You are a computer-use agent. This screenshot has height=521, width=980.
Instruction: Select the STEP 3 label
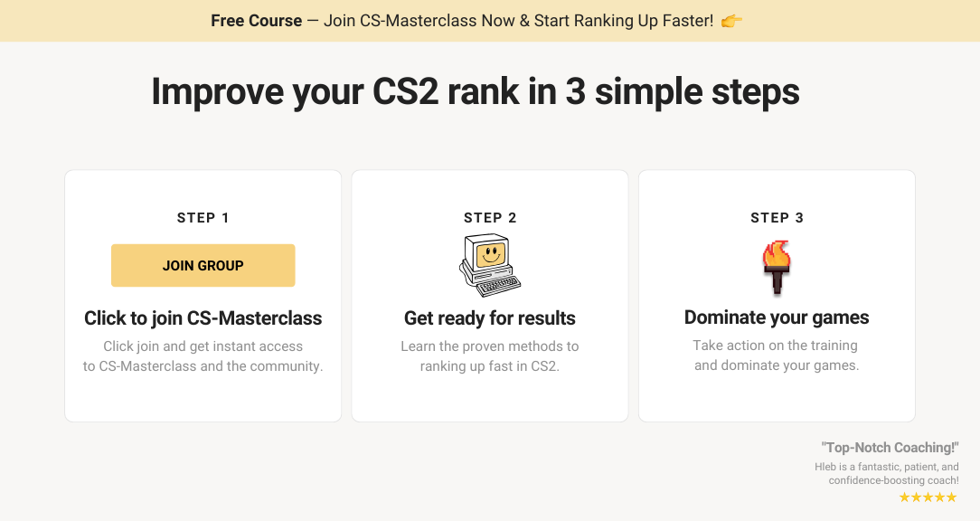pyautogui.click(x=777, y=218)
